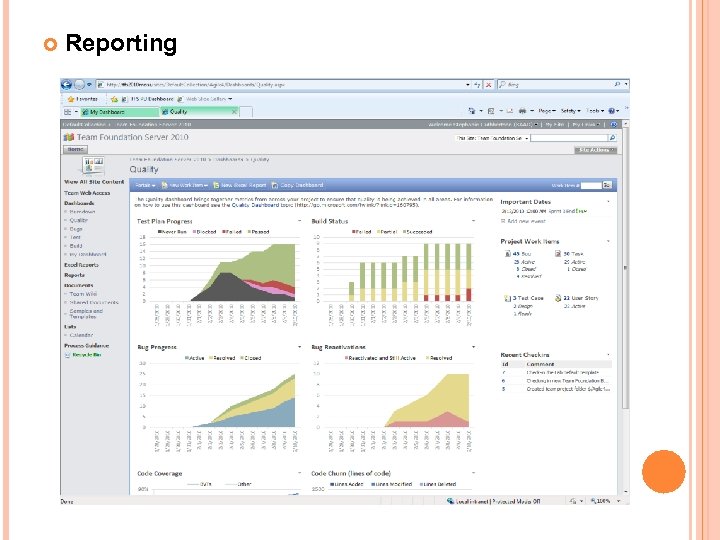Open the recent pages dropdown beside Forward
Screen dimensions: 720x540
89,85
